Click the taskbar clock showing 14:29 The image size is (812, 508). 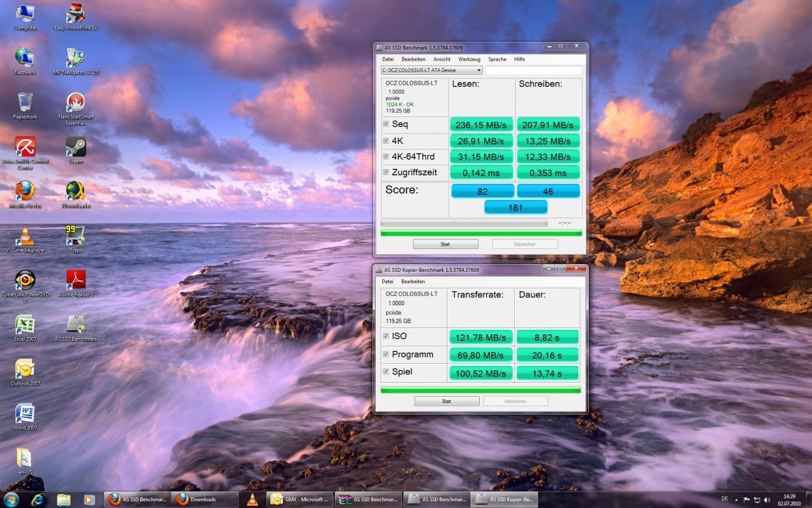point(789,500)
